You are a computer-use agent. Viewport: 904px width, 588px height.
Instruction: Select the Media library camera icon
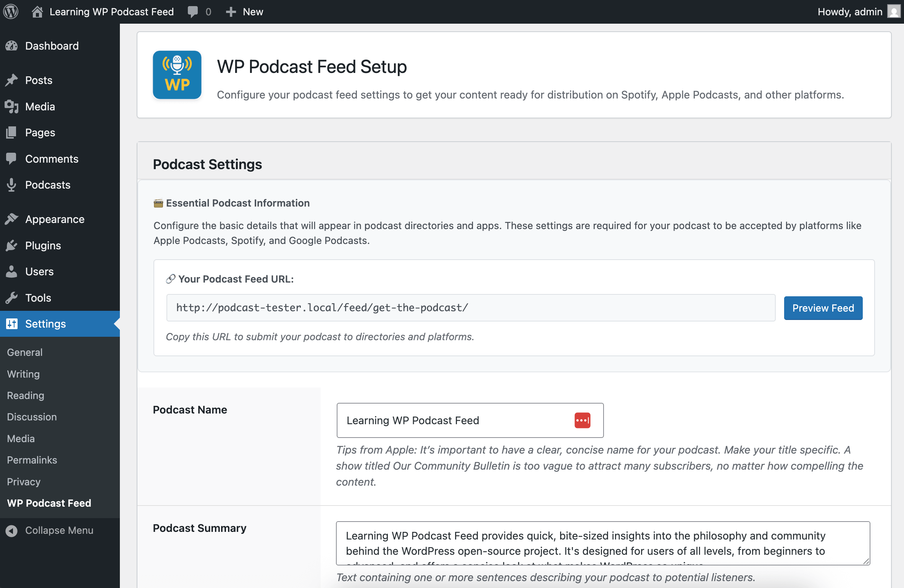(x=12, y=106)
